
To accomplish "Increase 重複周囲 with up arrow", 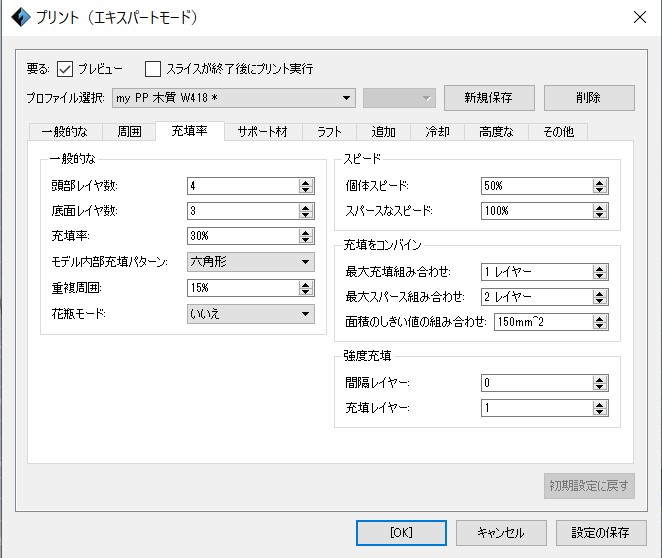I will click(x=306, y=285).
